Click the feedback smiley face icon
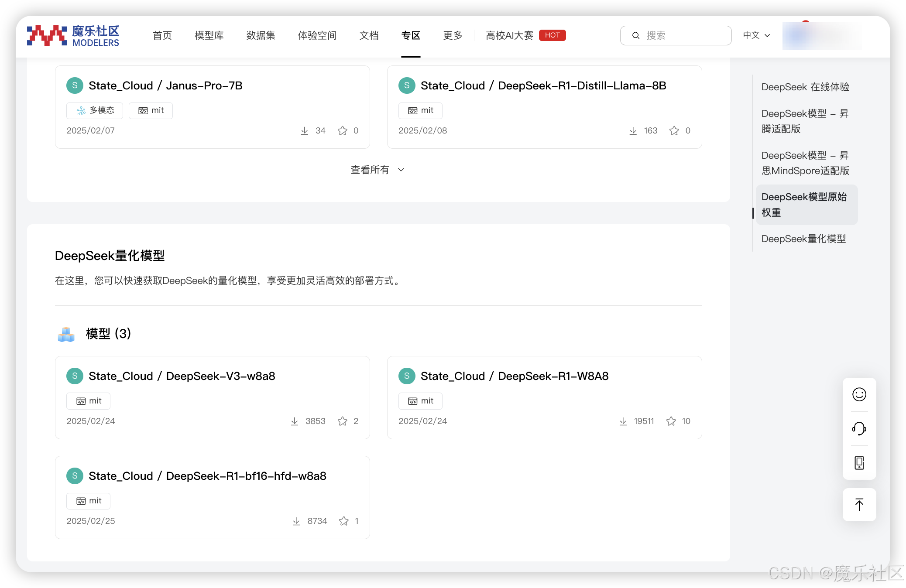This screenshot has width=906, height=588. click(x=859, y=394)
